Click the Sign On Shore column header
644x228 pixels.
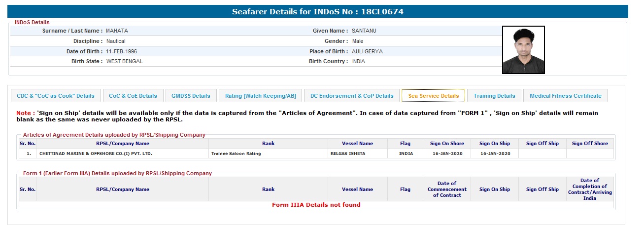click(x=447, y=144)
